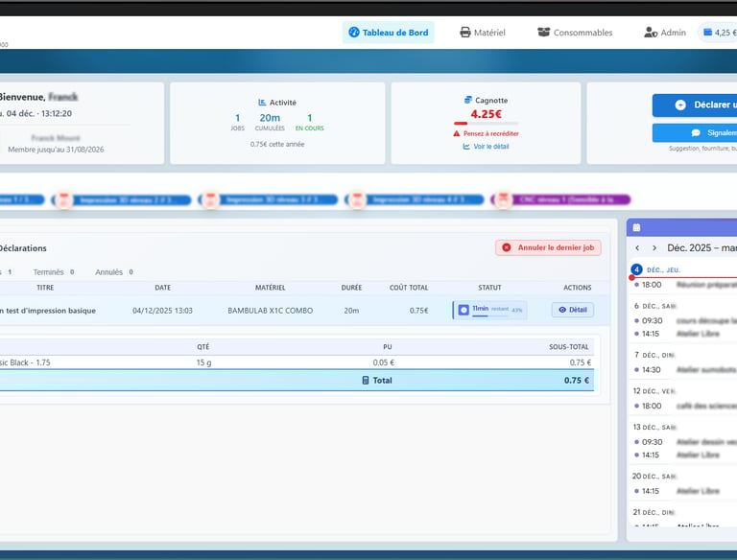Click the job remaining-time progress bar

[489, 316]
